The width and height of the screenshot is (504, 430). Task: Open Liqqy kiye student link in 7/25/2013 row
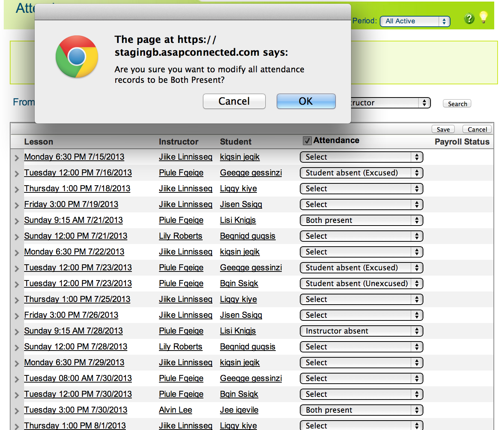click(238, 299)
